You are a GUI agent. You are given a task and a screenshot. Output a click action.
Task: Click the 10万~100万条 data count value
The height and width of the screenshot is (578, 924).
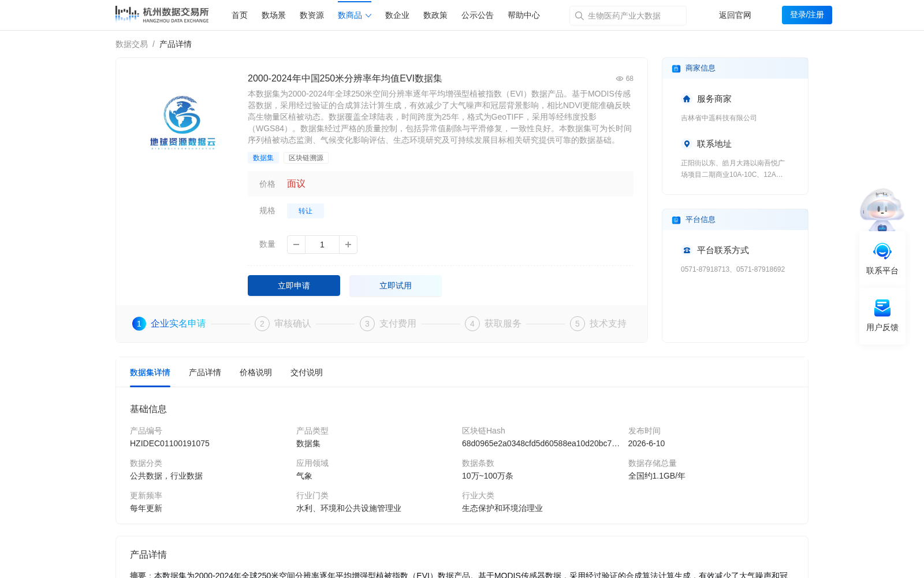(x=487, y=476)
